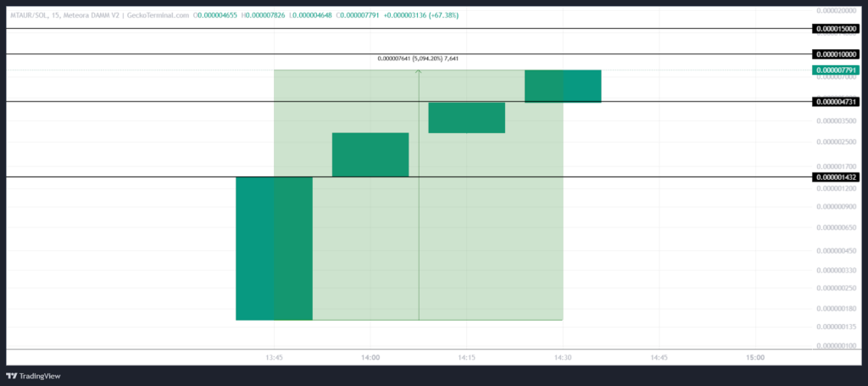Click the second green candle near 14:00
Viewport: 868px width, 386px height.
370,154
